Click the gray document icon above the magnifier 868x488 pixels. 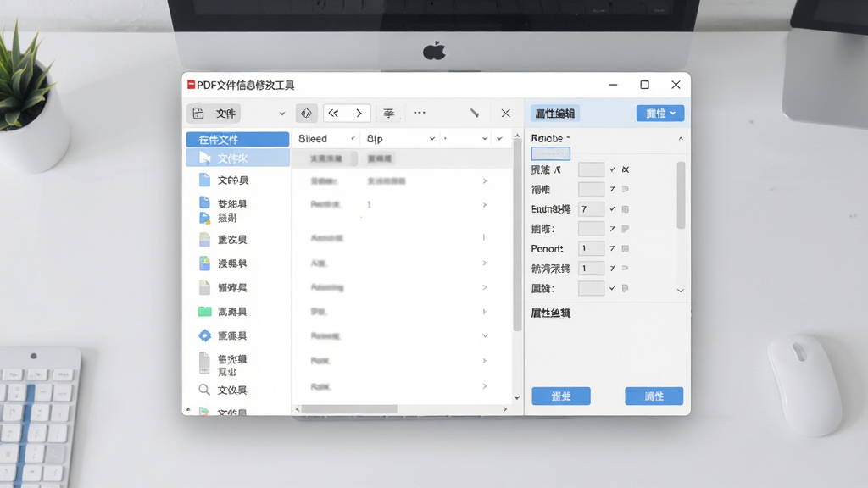coord(204,363)
